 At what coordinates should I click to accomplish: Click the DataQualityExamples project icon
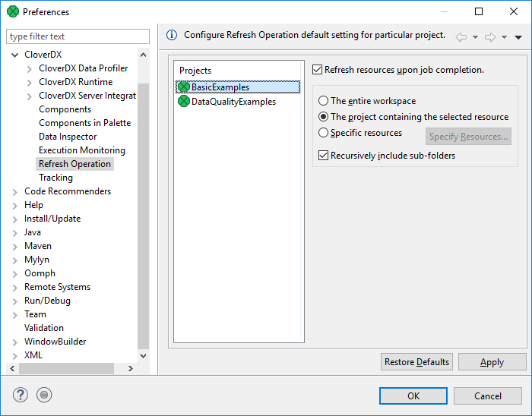tap(183, 102)
